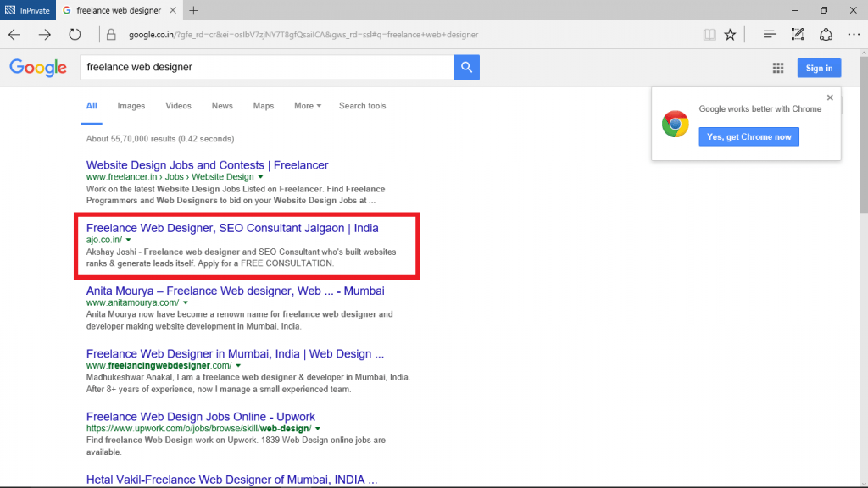Refresh the current page
The height and width of the screenshot is (488, 868).
coord(75,34)
